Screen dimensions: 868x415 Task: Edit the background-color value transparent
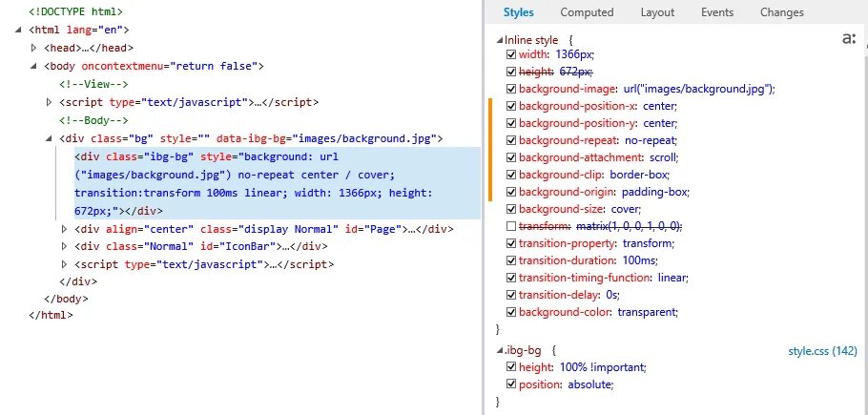647,312
